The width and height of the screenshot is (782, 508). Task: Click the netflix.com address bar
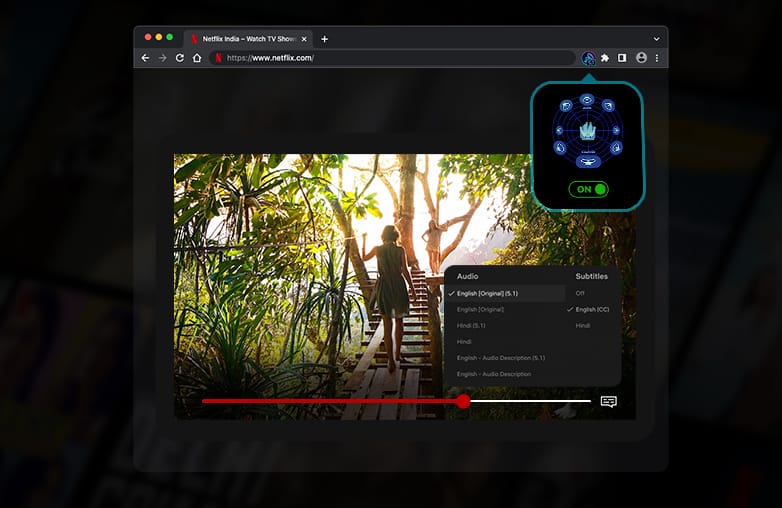click(392, 58)
